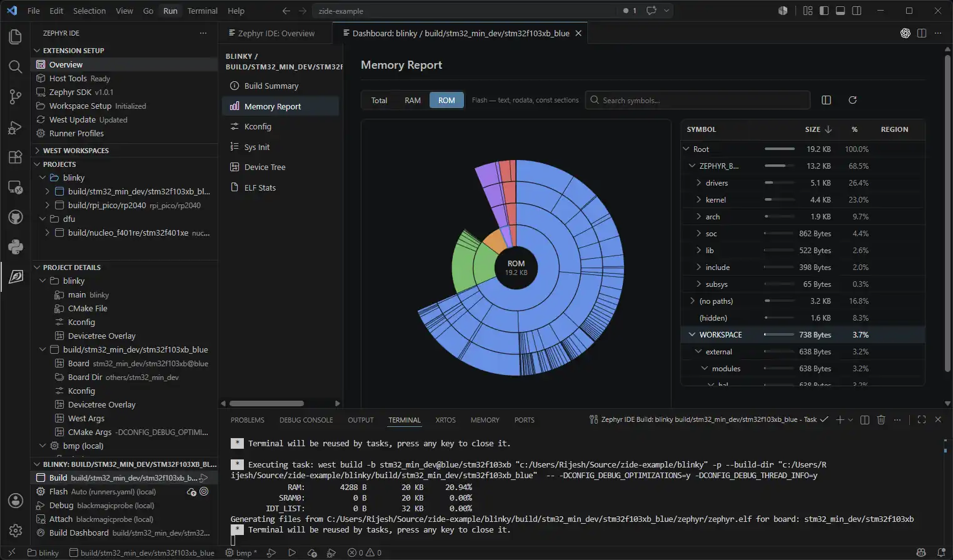This screenshot has width=953, height=560.
Task: Open Remote Explorer in activity bar
Action: click(x=16, y=187)
